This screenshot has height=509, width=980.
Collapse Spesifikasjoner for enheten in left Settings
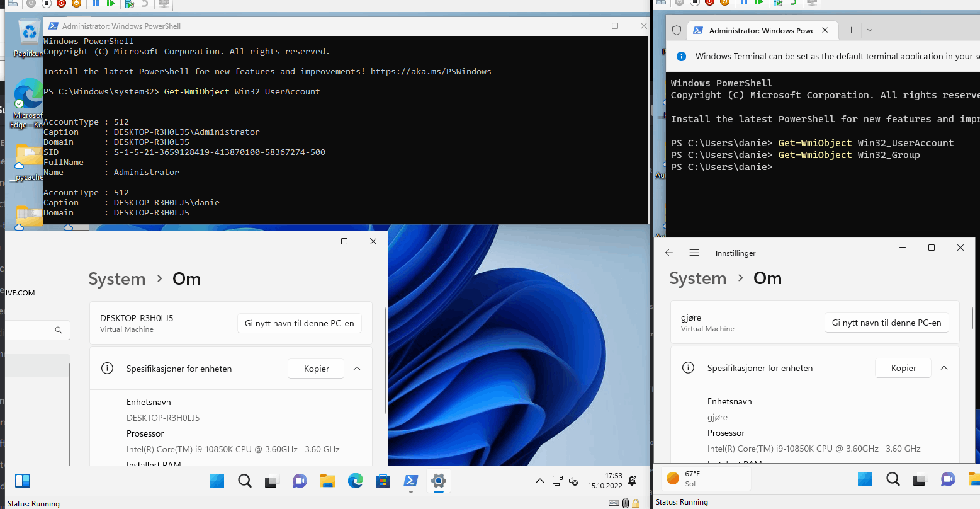(x=357, y=369)
